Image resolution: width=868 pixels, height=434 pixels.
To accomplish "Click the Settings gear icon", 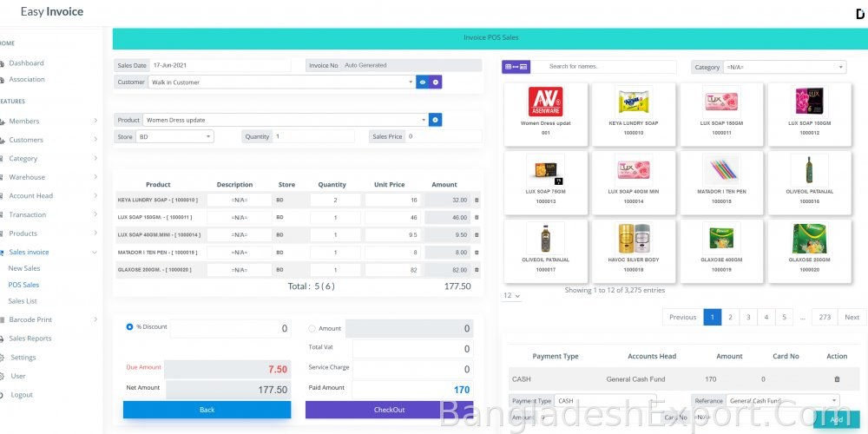I will point(3,358).
